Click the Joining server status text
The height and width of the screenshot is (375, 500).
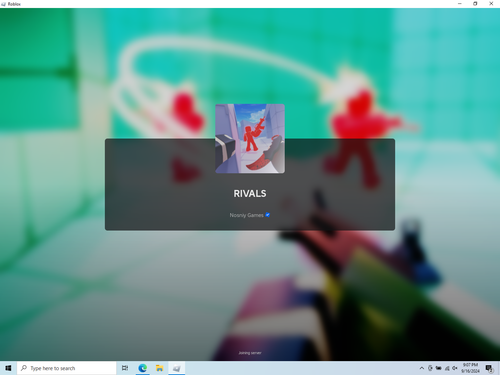coord(250,353)
